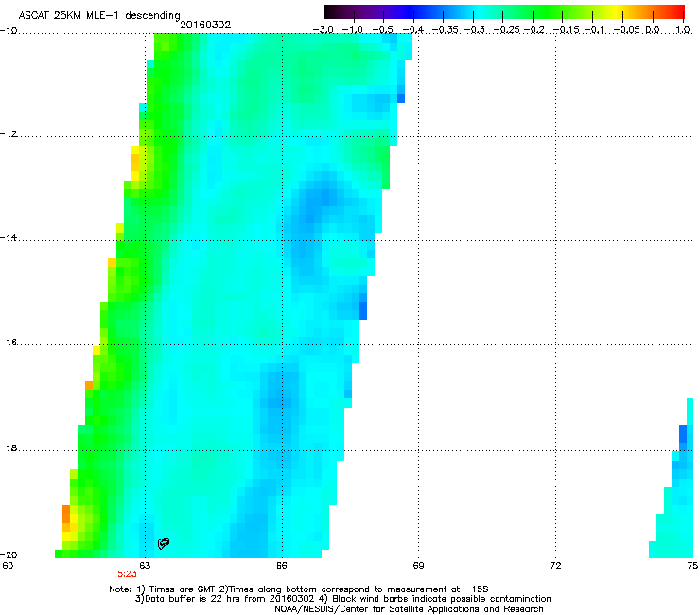Click the latitude axis label '-14'
This screenshot has width=700, height=615.
pos(9,237)
